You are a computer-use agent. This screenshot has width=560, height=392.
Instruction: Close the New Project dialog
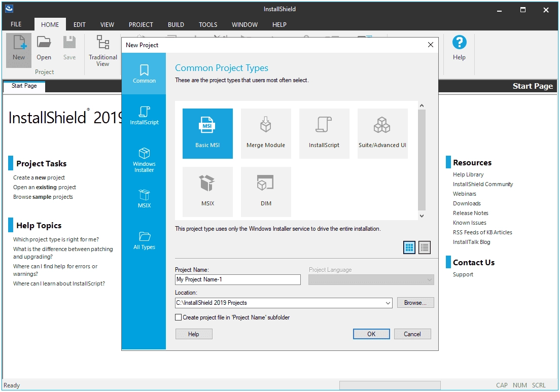coord(430,45)
